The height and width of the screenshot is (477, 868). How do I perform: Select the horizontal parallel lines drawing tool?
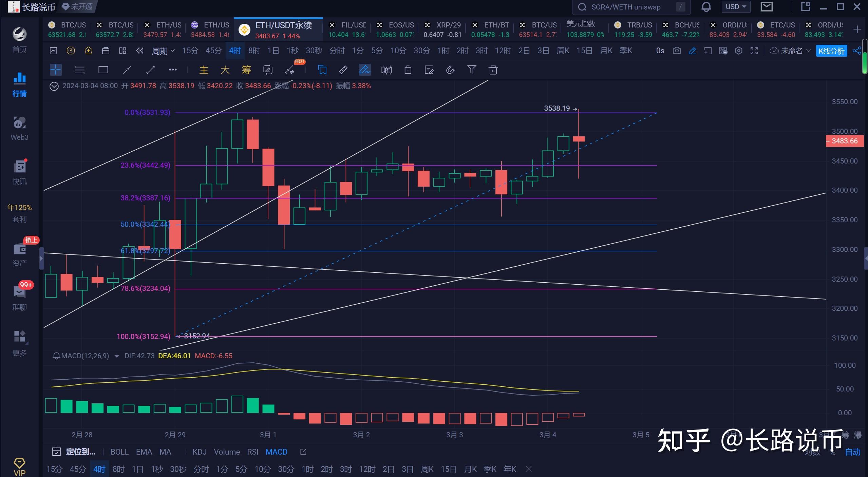[x=79, y=70]
